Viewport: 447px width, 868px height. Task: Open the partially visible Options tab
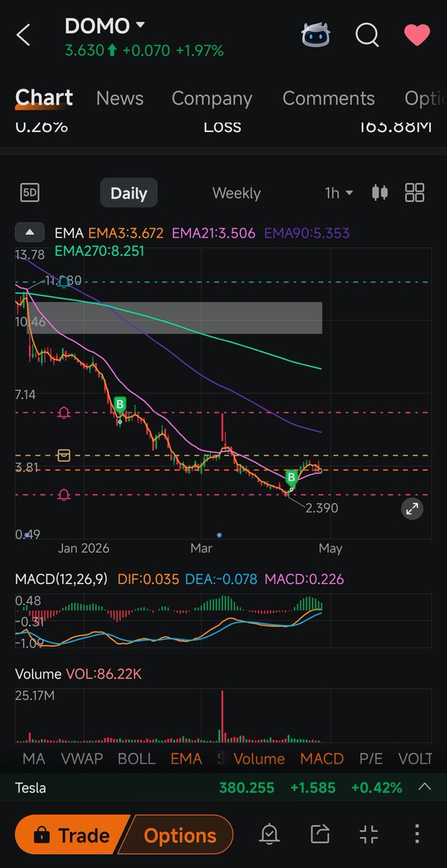click(425, 98)
